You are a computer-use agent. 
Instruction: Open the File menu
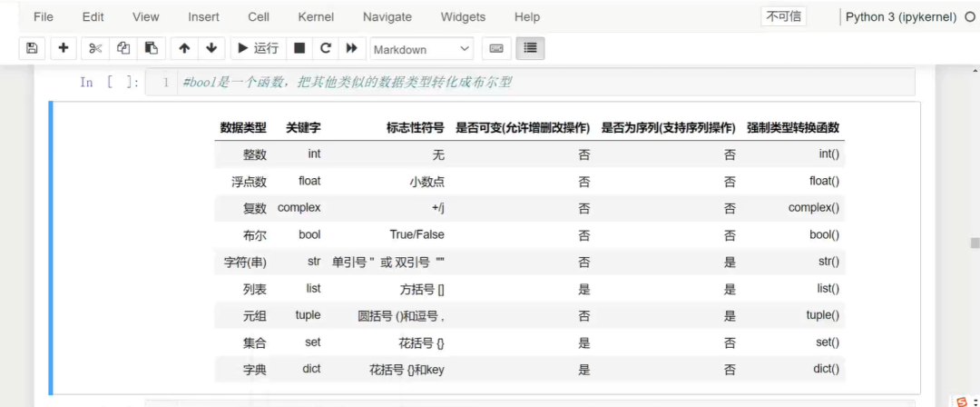pyautogui.click(x=44, y=17)
